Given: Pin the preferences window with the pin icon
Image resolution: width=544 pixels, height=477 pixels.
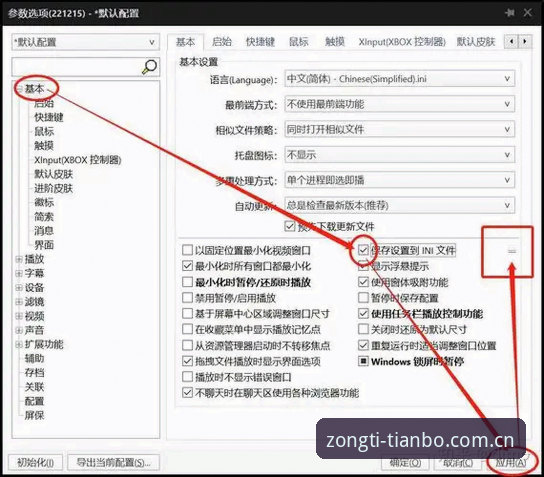Looking at the screenshot, I should tap(510, 13).
